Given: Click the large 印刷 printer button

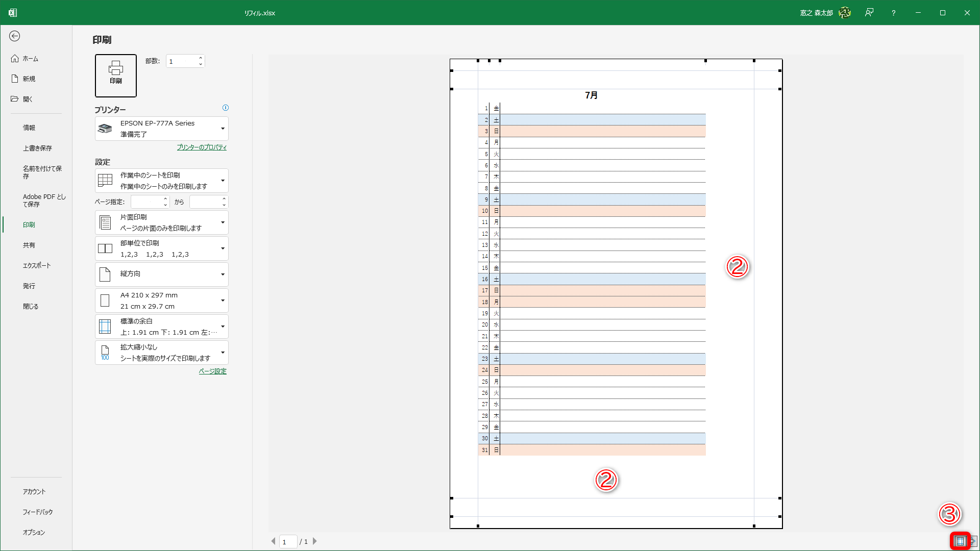Looking at the screenshot, I should pyautogui.click(x=115, y=75).
